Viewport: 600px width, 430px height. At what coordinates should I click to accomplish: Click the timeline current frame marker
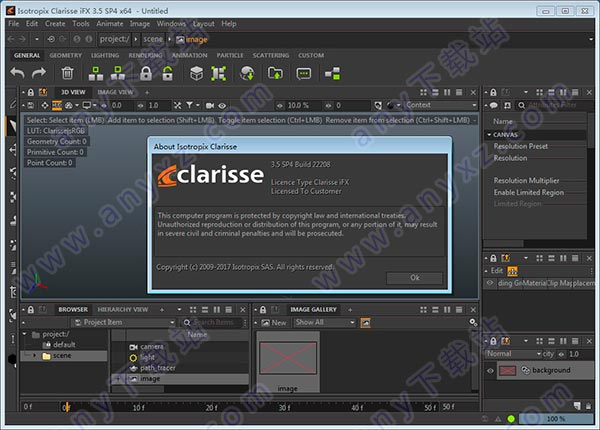coord(66,407)
